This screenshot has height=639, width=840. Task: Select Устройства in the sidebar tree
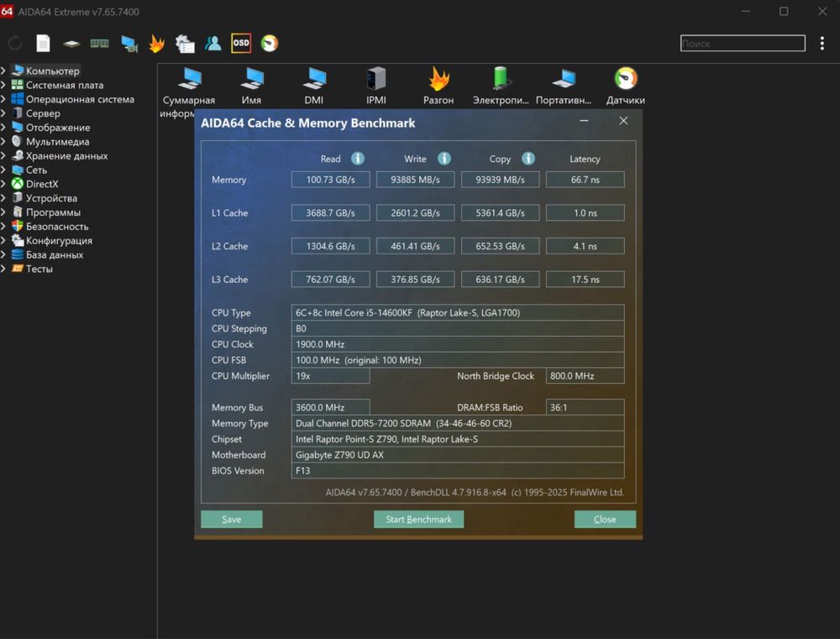point(51,198)
